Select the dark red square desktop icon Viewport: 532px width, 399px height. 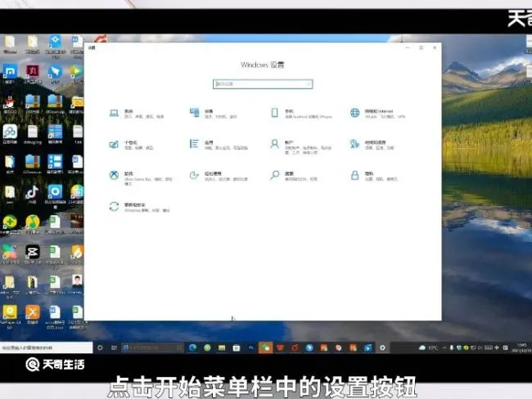pos(32,74)
